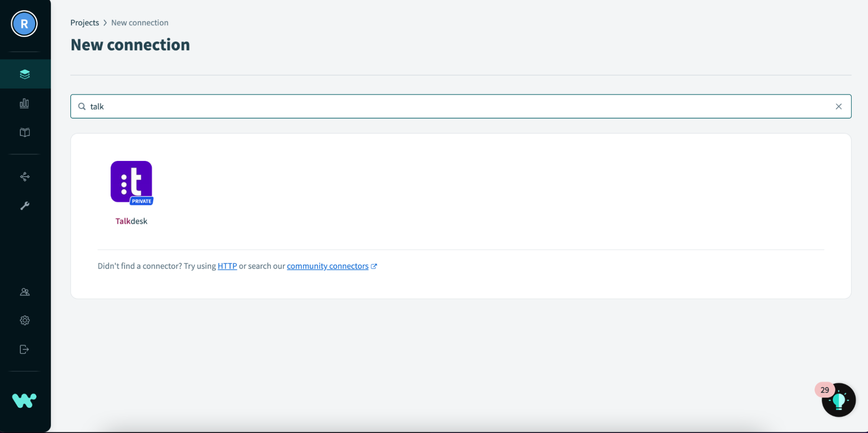Click the Workato logo at sidebar bottom

coord(24,400)
